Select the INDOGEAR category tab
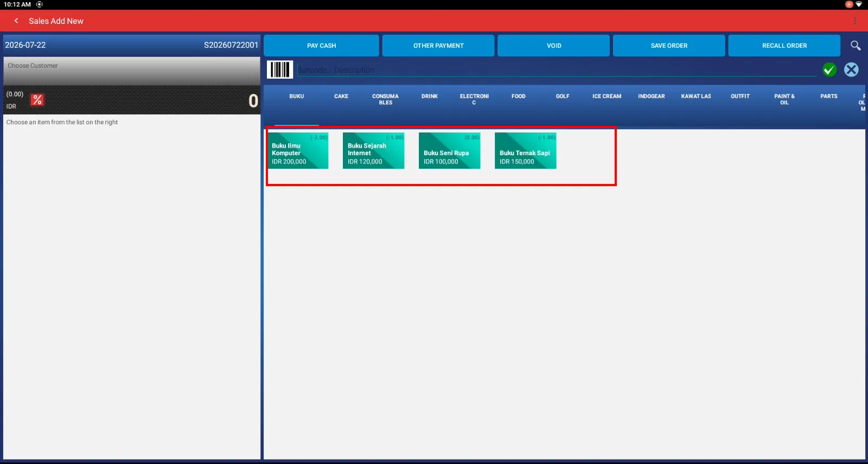 [652, 96]
